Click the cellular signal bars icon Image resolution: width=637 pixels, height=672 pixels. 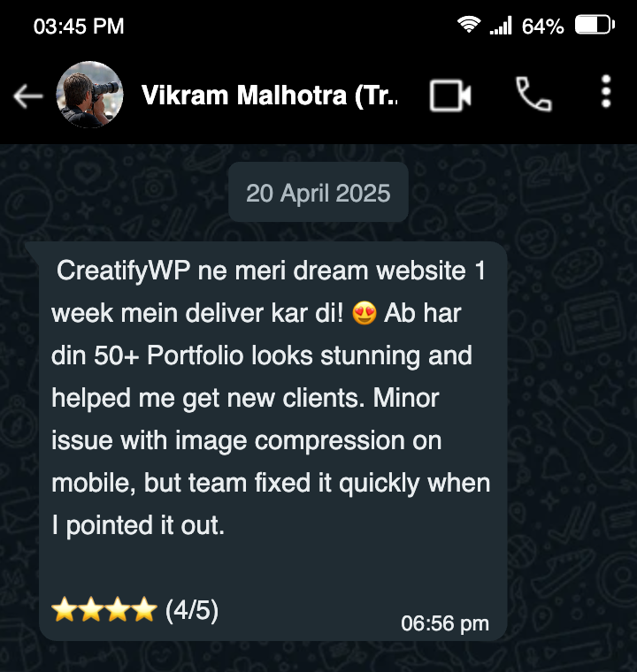(x=501, y=26)
